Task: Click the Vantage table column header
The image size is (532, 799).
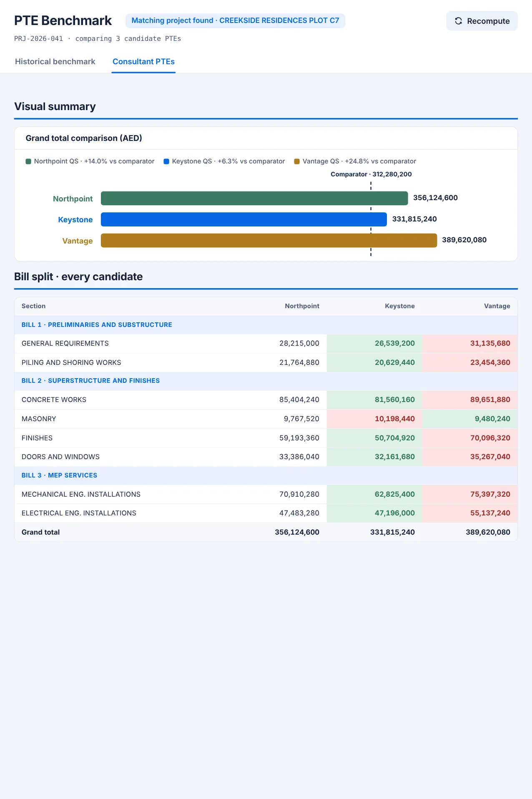Action: pos(497,306)
